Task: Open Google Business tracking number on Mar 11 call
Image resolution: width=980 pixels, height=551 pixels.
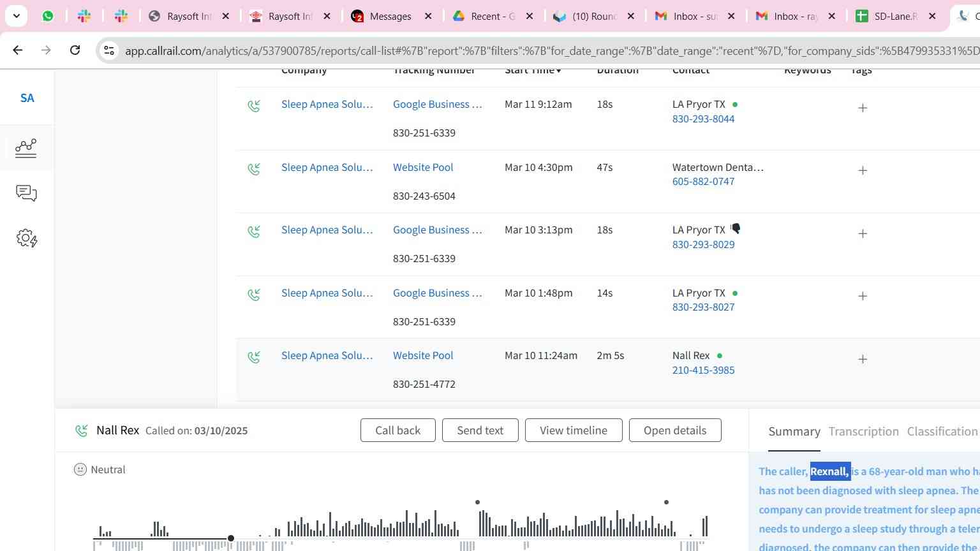Action: [437, 104]
